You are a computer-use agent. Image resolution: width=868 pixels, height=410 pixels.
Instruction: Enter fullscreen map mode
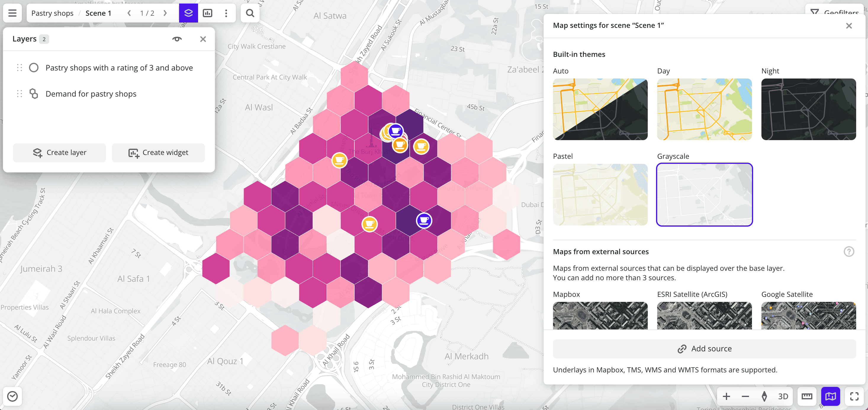[x=854, y=396]
